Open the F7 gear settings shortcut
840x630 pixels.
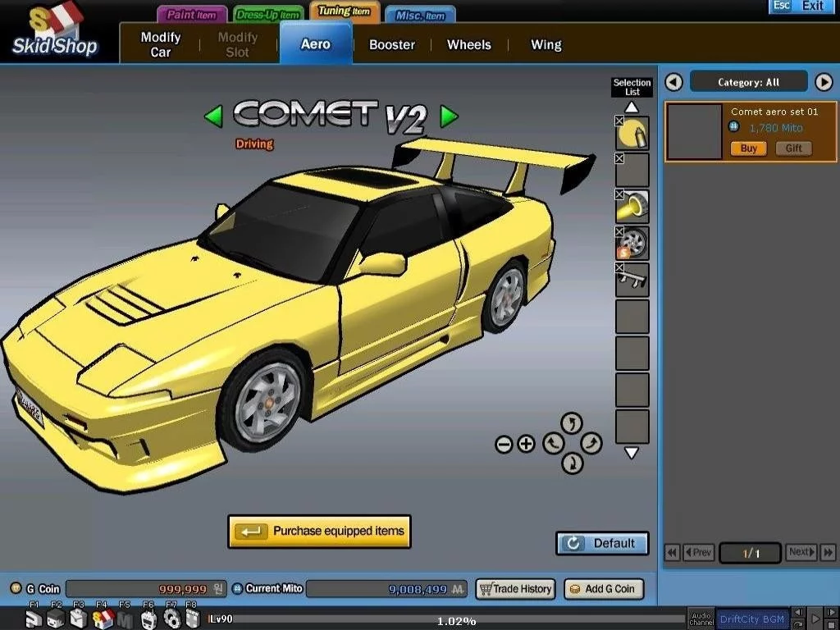pos(171,618)
